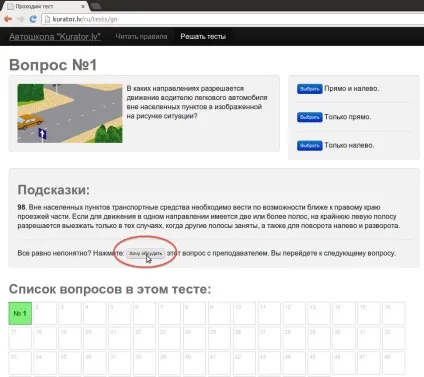Image resolution: width=424 pixels, height=377 pixels.
Task: Click the "Список вопросов в этом тесте:" heading
Action: [x=110, y=289]
